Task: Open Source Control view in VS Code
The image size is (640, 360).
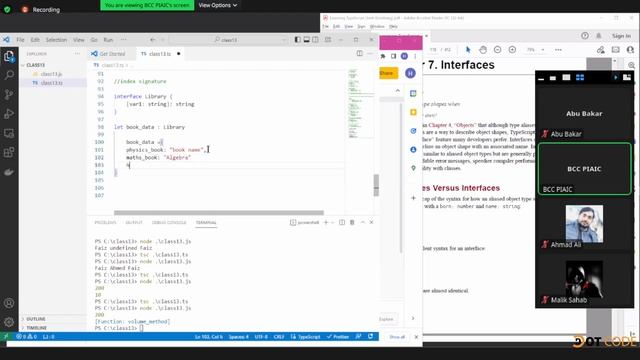Action: 9,94
